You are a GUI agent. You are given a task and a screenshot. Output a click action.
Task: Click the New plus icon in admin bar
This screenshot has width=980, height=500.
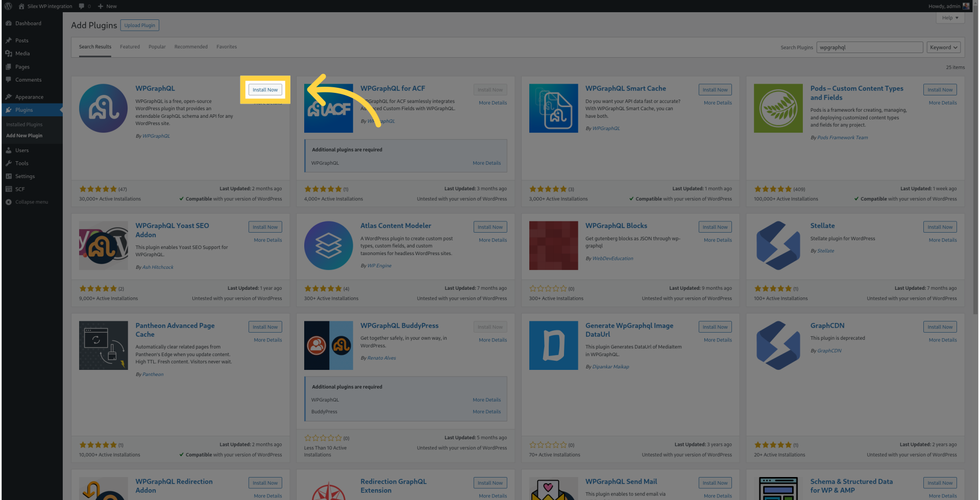(101, 6)
